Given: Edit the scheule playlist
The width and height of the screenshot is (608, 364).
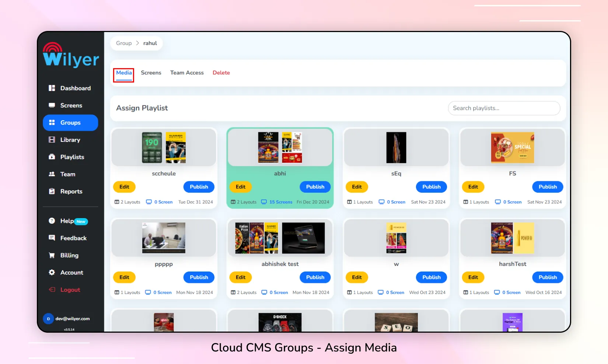Looking at the screenshot, I should pyautogui.click(x=125, y=187).
